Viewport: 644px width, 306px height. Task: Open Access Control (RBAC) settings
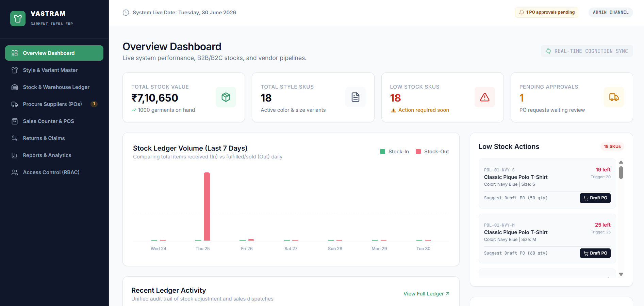[x=54, y=172]
